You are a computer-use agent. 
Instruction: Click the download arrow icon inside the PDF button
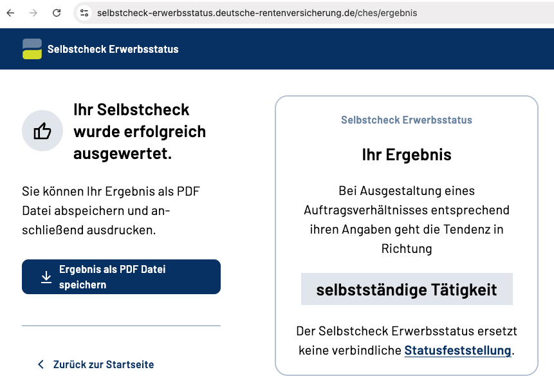[x=46, y=276]
